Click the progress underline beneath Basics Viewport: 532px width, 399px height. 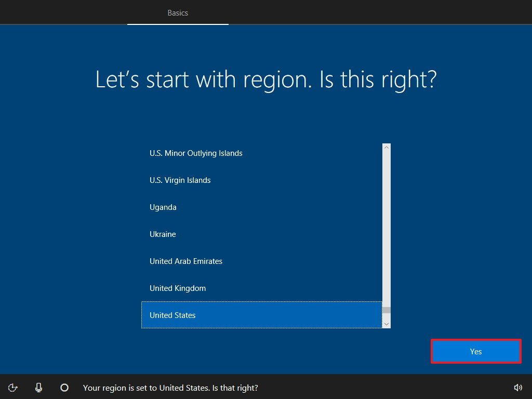pos(178,24)
